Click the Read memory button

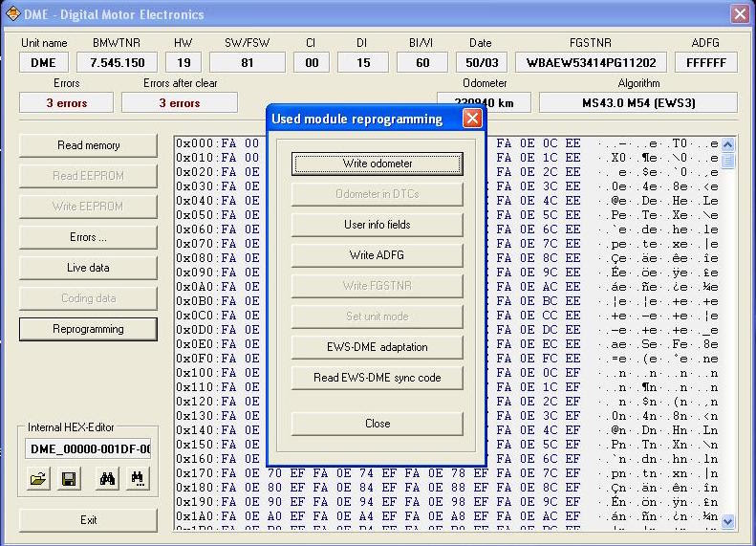tap(88, 145)
